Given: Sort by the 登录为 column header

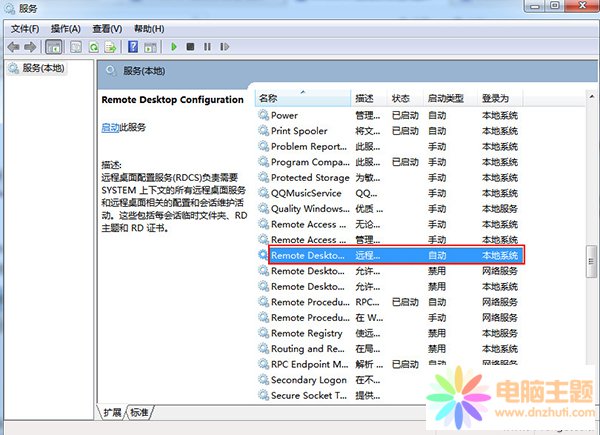Looking at the screenshot, I should 500,98.
